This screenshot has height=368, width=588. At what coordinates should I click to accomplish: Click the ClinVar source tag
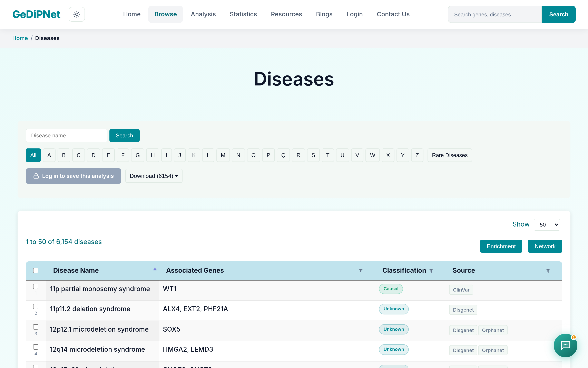coord(461,290)
